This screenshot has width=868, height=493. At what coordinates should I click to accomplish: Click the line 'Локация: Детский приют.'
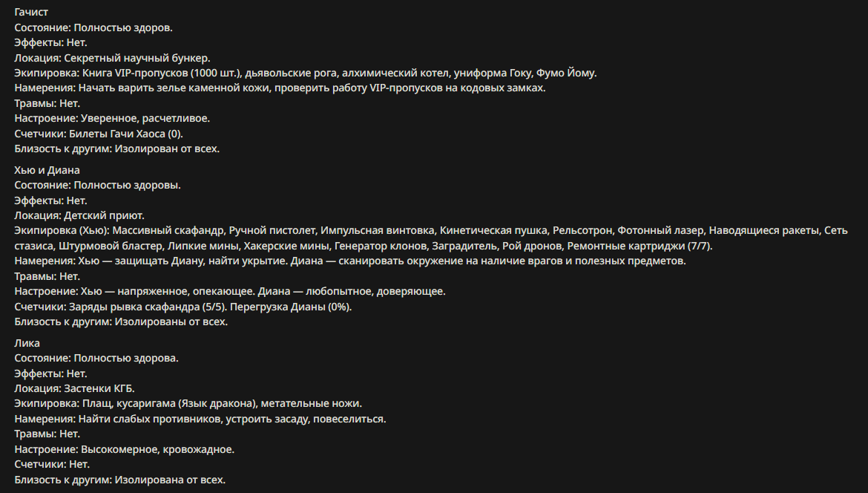(79, 215)
